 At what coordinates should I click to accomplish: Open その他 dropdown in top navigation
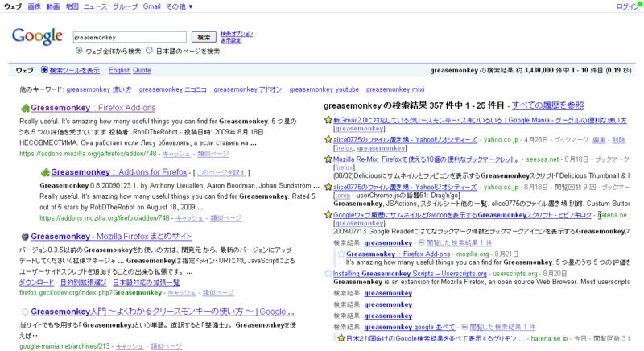tap(179, 6)
